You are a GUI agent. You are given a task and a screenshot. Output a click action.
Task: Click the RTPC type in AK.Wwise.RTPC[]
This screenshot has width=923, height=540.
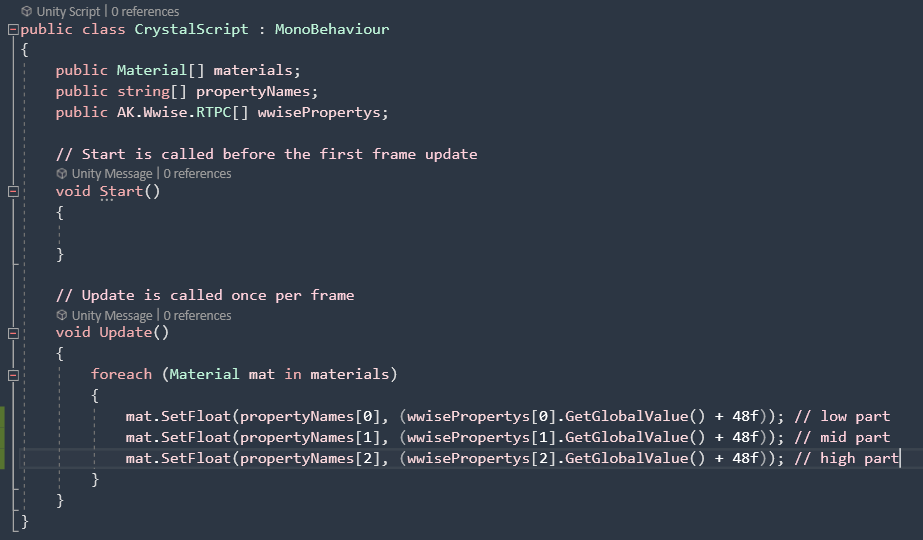click(214, 112)
